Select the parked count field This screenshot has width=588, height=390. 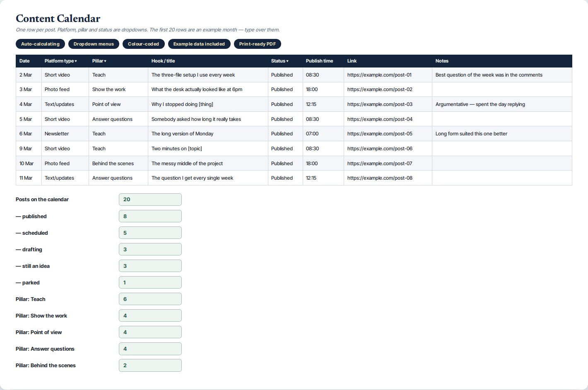point(150,282)
